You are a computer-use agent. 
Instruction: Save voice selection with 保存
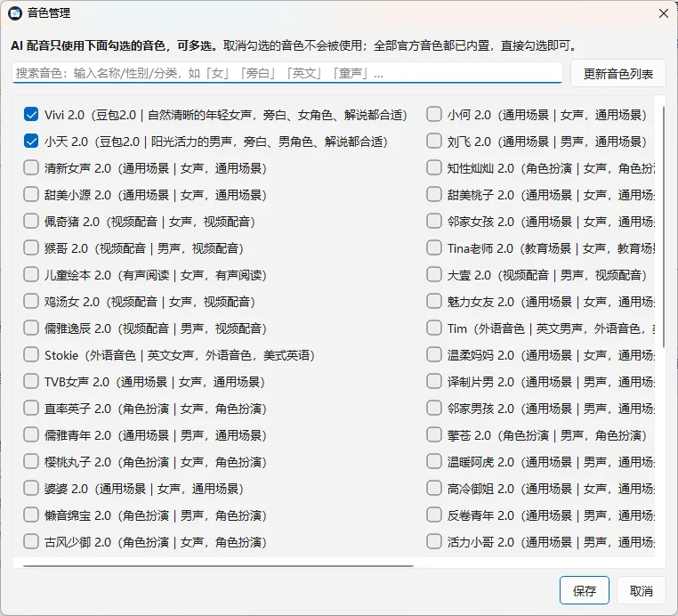585,590
